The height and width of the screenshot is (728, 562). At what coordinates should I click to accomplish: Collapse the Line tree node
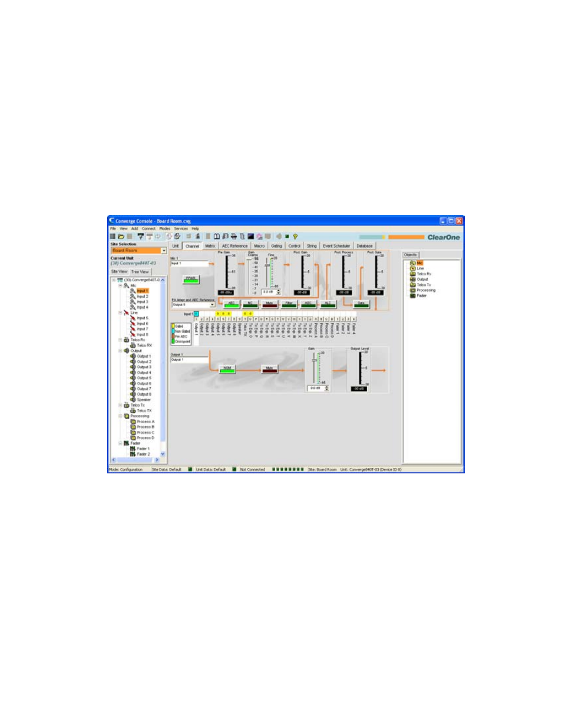click(x=120, y=312)
